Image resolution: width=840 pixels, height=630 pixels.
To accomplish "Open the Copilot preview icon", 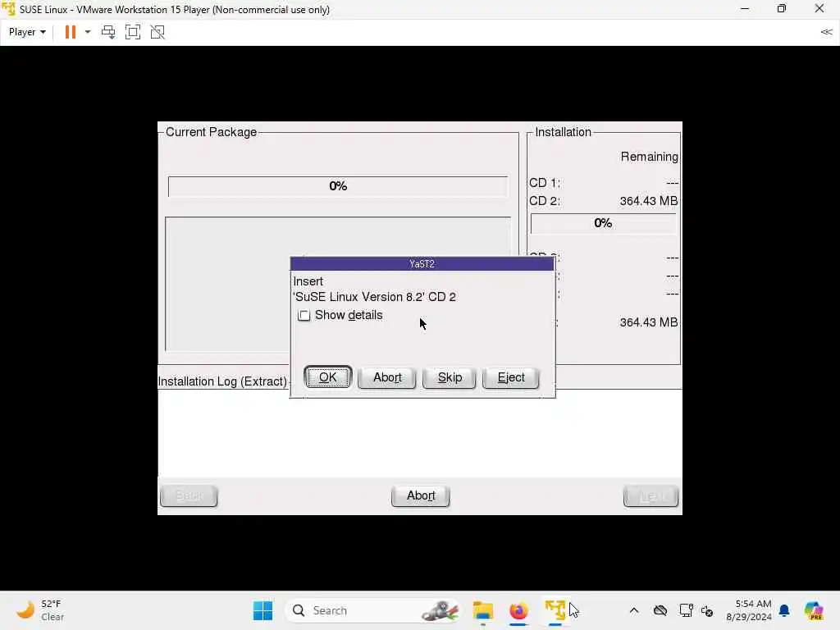I will (x=814, y=610).
